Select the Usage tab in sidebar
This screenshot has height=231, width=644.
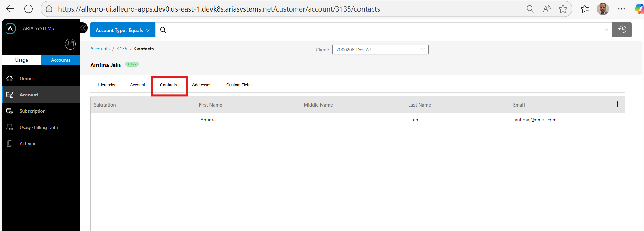(22, 60)
